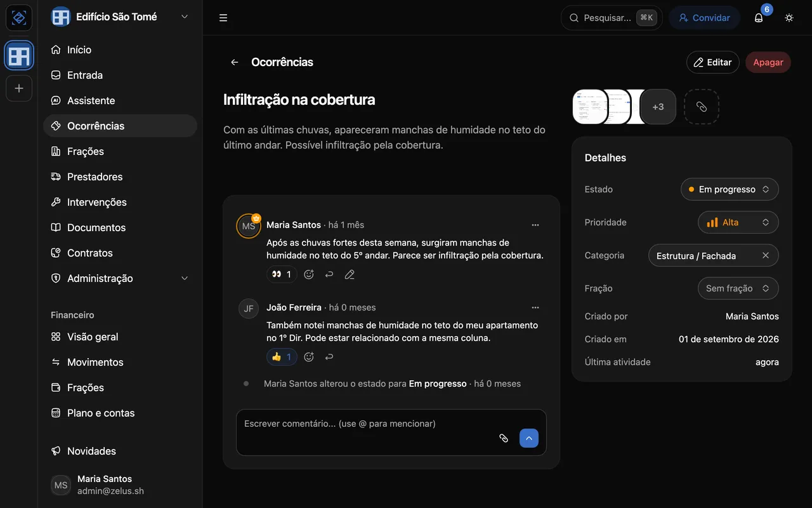812x508 pixels.
Task: Open the Fração dropdown showing Sem fração
Action: click(x=738, y=288)
